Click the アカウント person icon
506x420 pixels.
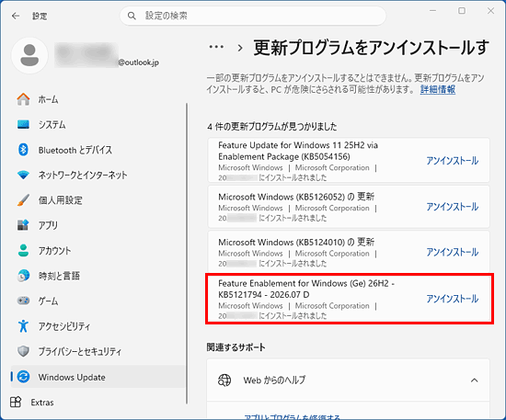[x=23, y=251]
